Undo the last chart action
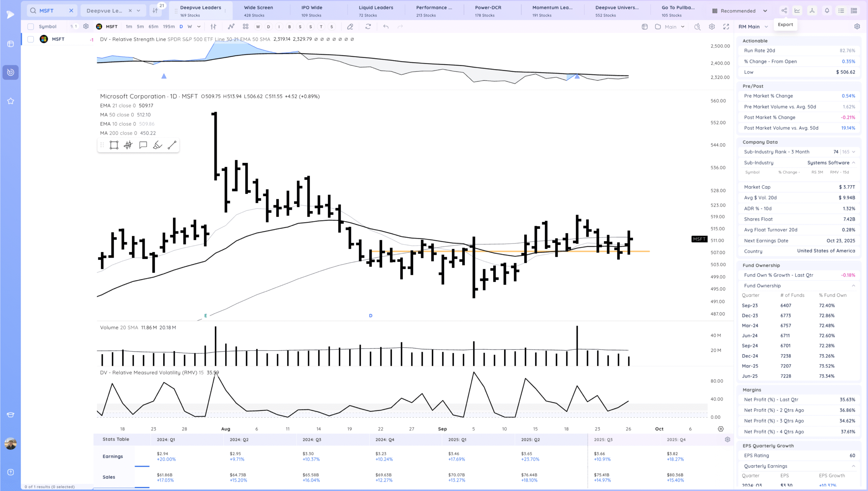 [x=386, y=26]
